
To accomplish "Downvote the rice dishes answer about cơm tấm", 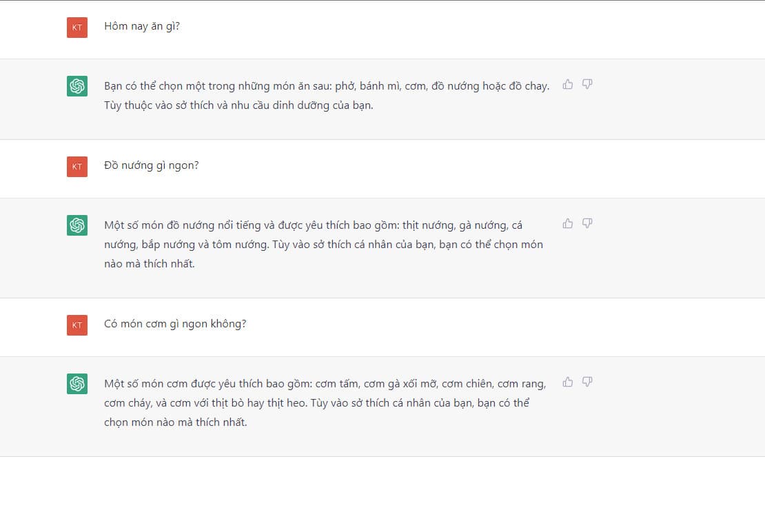I will click(x=587, y=382).
